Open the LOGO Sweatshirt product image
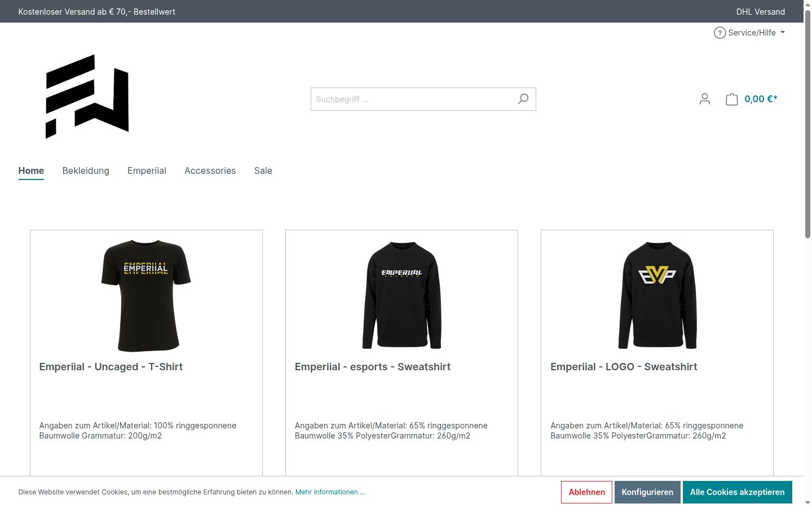812x508 pixels. (x=657, y=296)
